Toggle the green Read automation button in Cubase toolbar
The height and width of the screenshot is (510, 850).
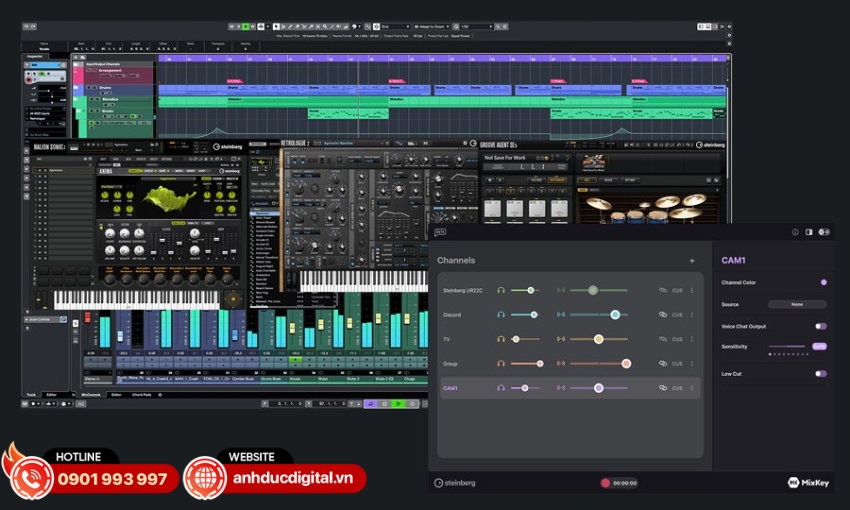pyautogui.click(x=246, y=26)
